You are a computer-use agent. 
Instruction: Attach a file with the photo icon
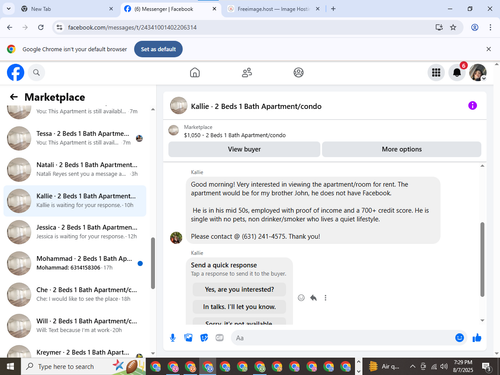tap(188, 338)
